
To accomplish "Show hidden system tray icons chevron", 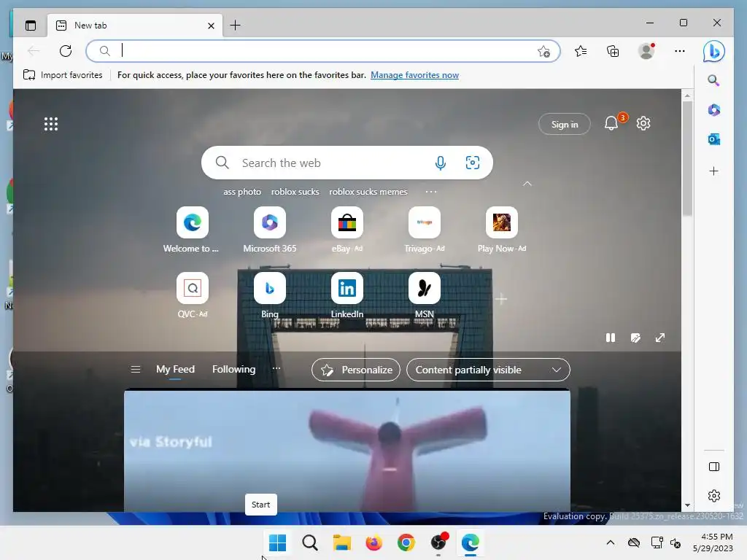I will [x=611, y=542].
